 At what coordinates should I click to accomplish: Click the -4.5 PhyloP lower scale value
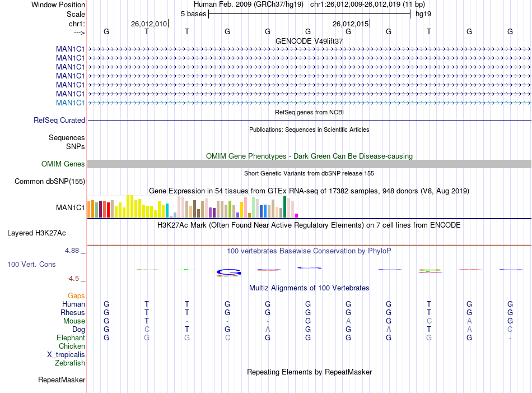pos(73,279)
